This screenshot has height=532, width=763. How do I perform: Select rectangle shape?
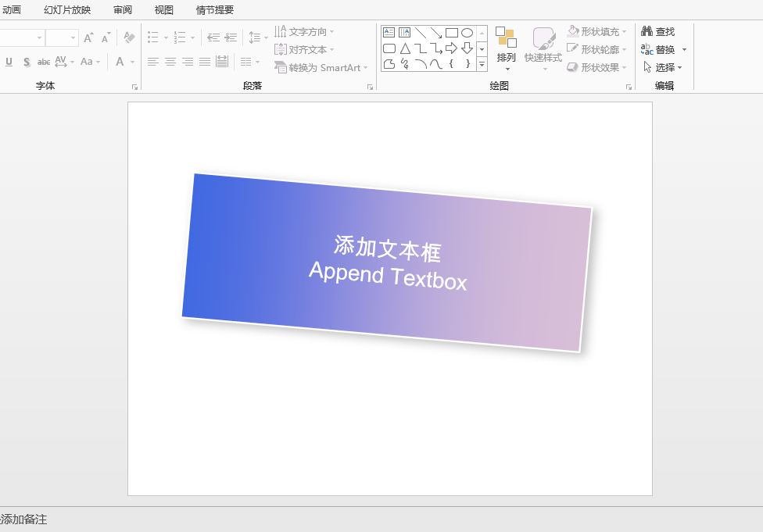(x=452, y=33)
